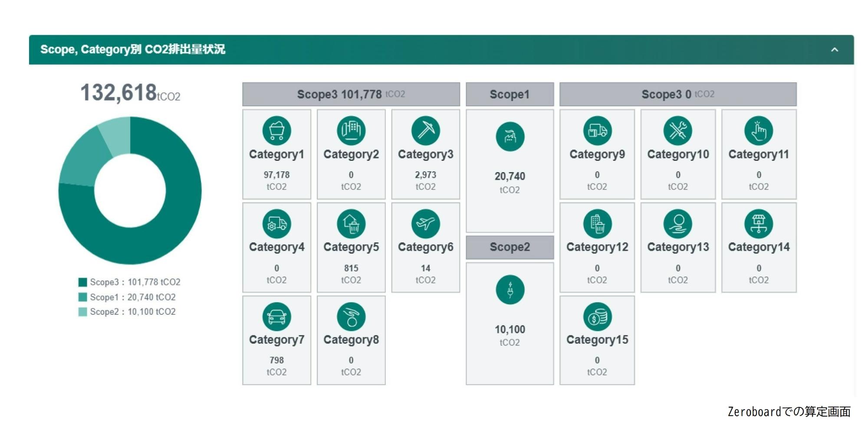Toggle Scope3 legend color square
Image resolution: width=868 pixels, height=427 pixels.
[82, 282]
